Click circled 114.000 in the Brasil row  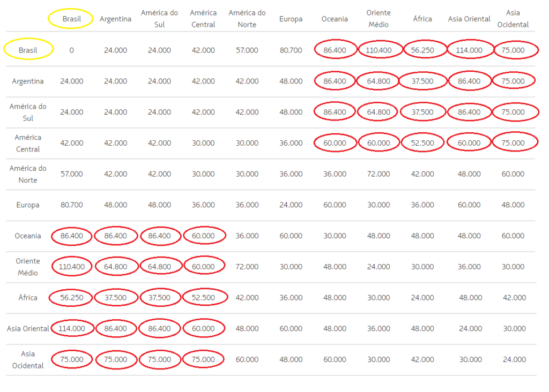tap(470, 50)
